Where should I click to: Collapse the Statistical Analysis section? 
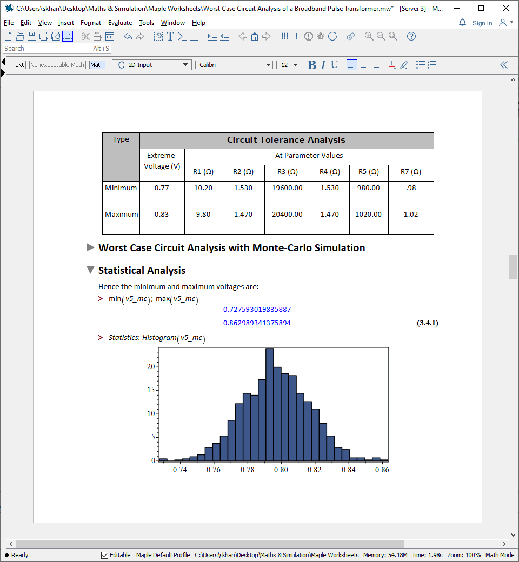(91, 270)
